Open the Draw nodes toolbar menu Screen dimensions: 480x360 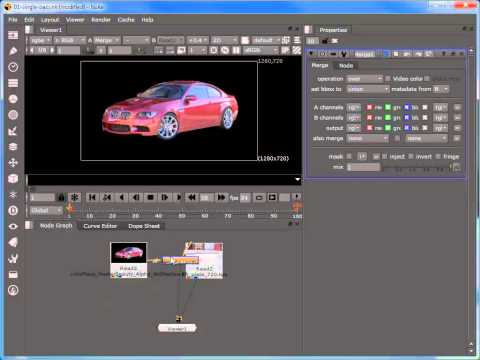point(13,51)
